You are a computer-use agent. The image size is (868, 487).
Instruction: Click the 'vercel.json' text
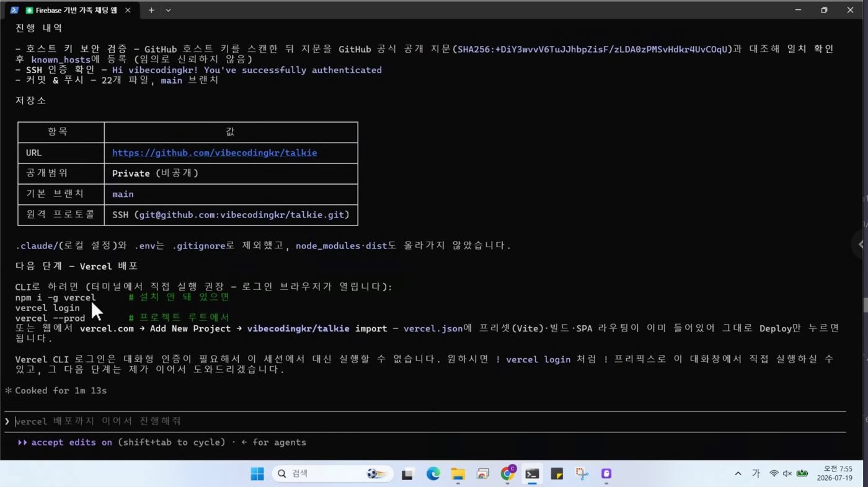[x=433, y=329]
